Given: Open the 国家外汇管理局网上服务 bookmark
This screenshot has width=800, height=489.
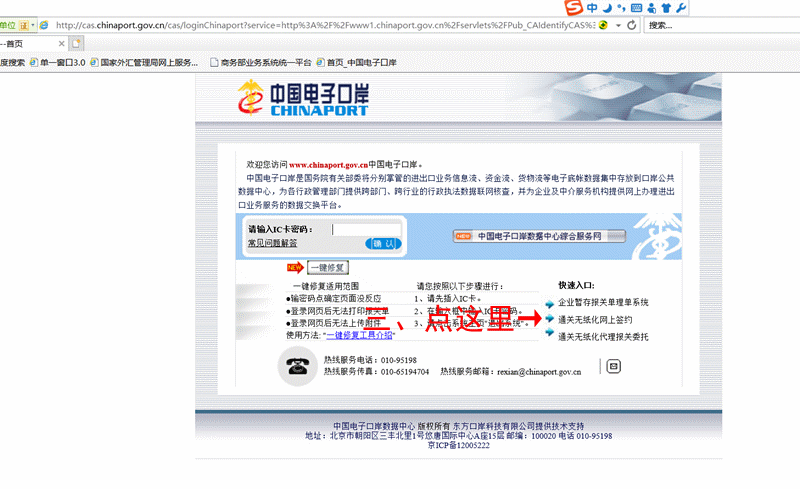Looking at the screenshot, I should [145, 62].
